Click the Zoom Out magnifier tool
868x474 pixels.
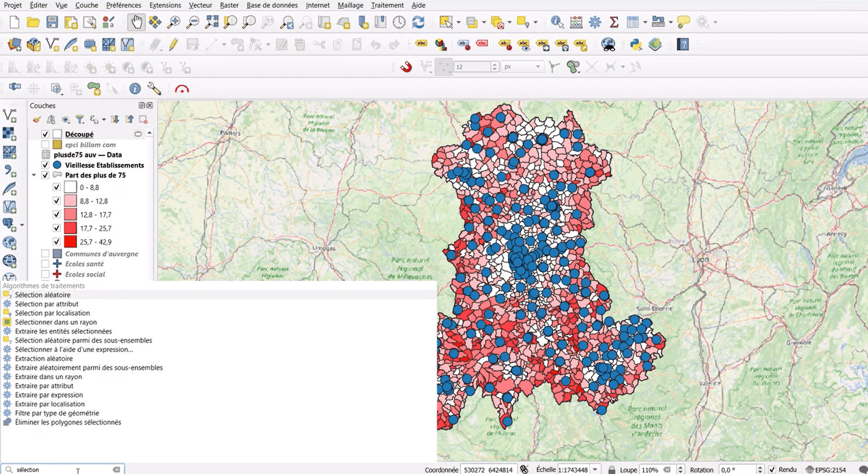pos(192,22)
